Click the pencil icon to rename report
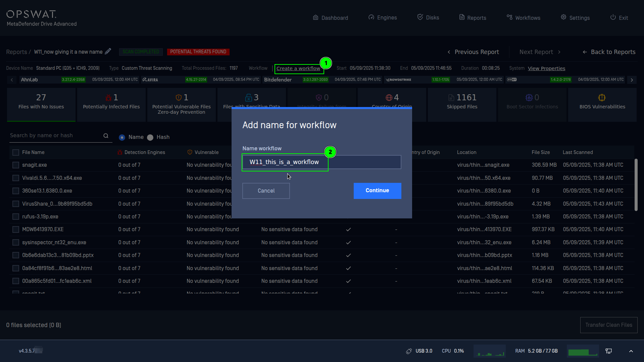 click(108, 51)
